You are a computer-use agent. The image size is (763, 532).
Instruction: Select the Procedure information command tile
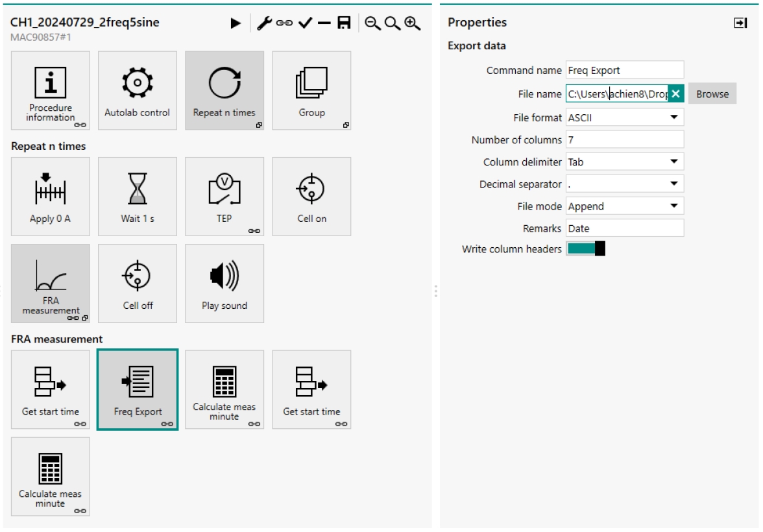click(51, 91)
